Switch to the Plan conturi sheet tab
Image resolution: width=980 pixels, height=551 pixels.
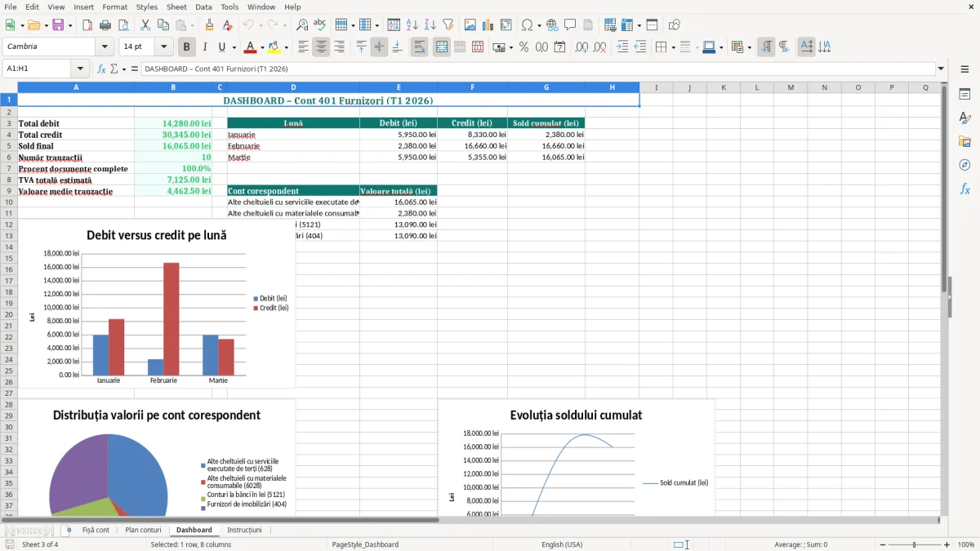143,530
